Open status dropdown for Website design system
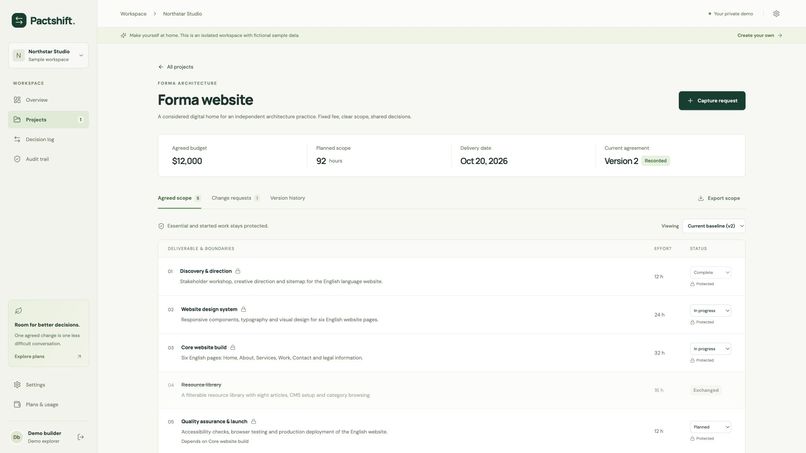This screenshot has width=806, height=453. click(711, 311)
